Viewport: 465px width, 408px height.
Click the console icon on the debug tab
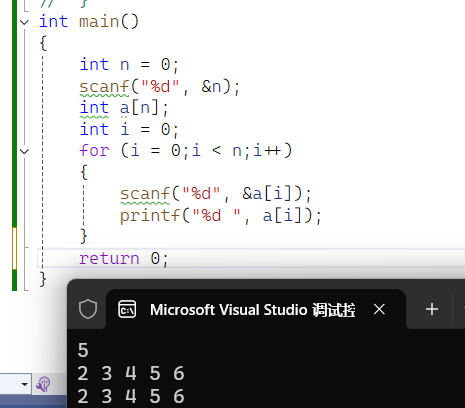coord(127,309)
